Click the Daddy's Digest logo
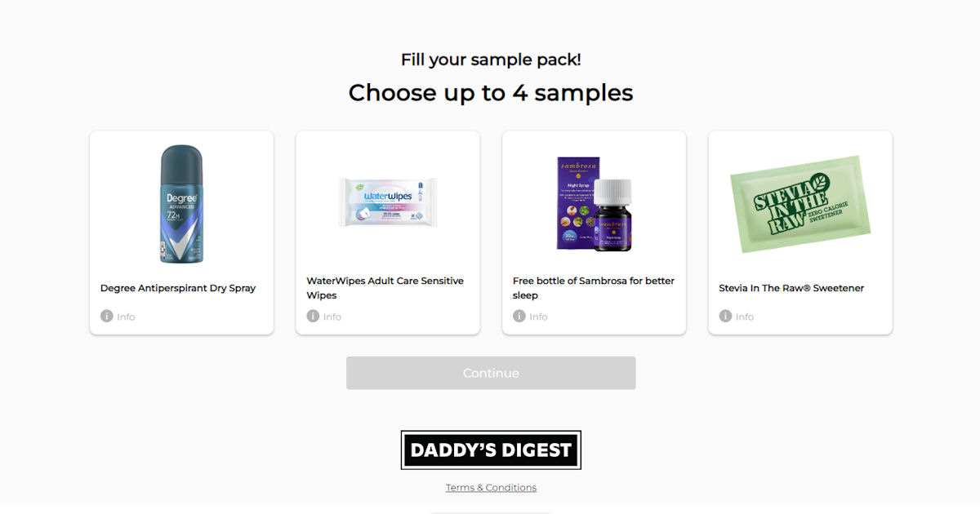 491,450
